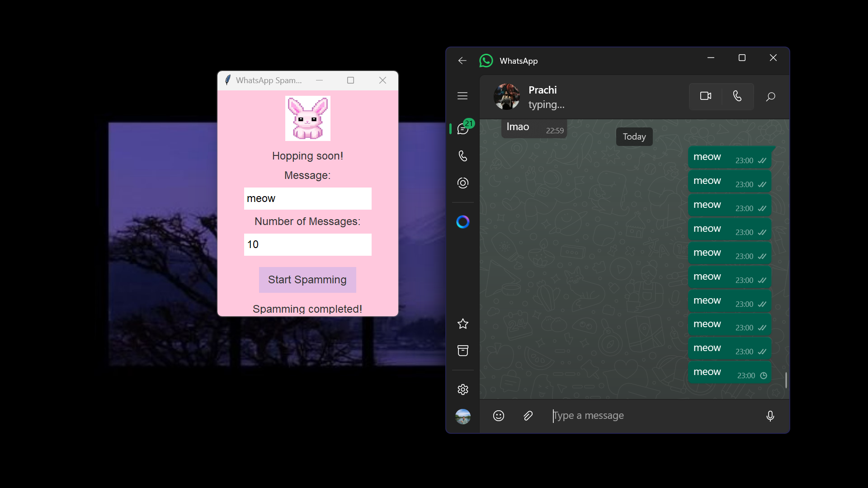Record a voice message with microphone

[770, 416]
